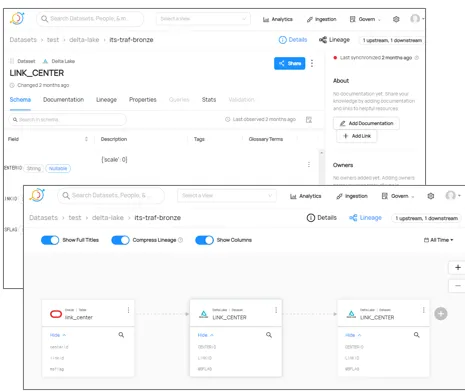Screen dimensions: 465x392
Task: Open the All Time date range dropdown
Action: 438,240
